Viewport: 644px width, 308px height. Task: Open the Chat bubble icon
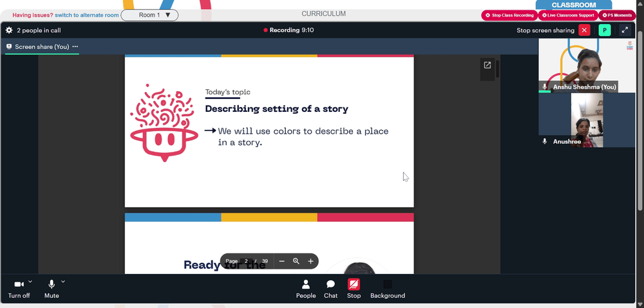coord(330,284)
